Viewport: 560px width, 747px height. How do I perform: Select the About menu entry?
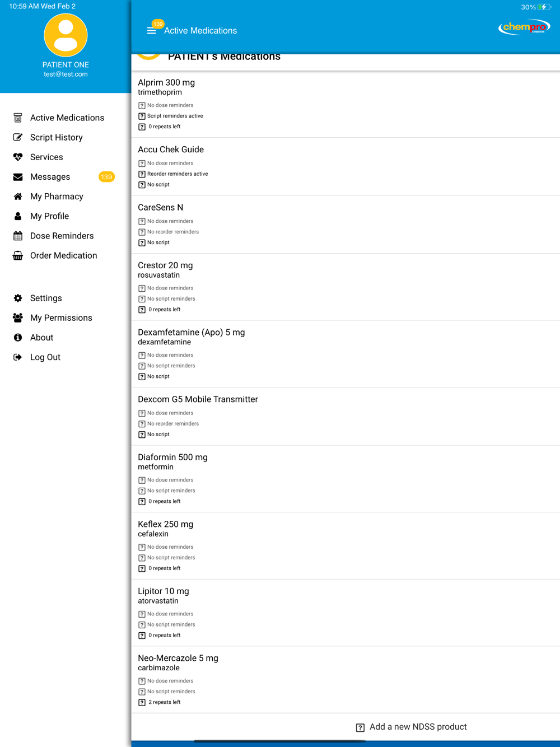pyautogui.click(x=41, y=338)
